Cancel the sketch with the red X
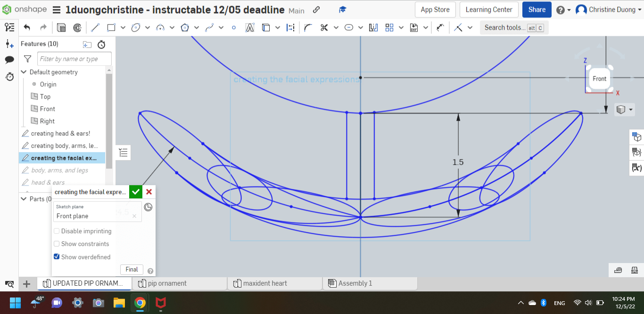The image size is (644, 314). pyautogui.click(x=149, y=192)
